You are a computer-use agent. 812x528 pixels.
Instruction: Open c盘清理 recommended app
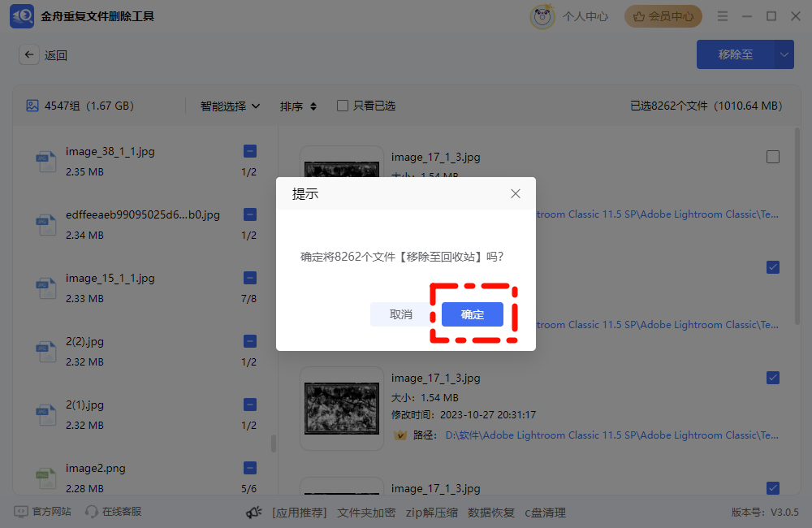click(x=545, y=513)
